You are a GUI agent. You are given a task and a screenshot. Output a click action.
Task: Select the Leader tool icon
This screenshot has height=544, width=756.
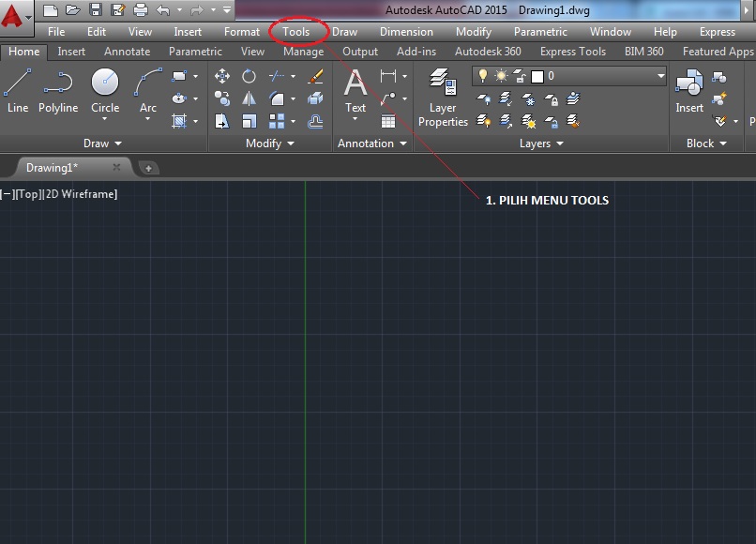click(388, 98)
